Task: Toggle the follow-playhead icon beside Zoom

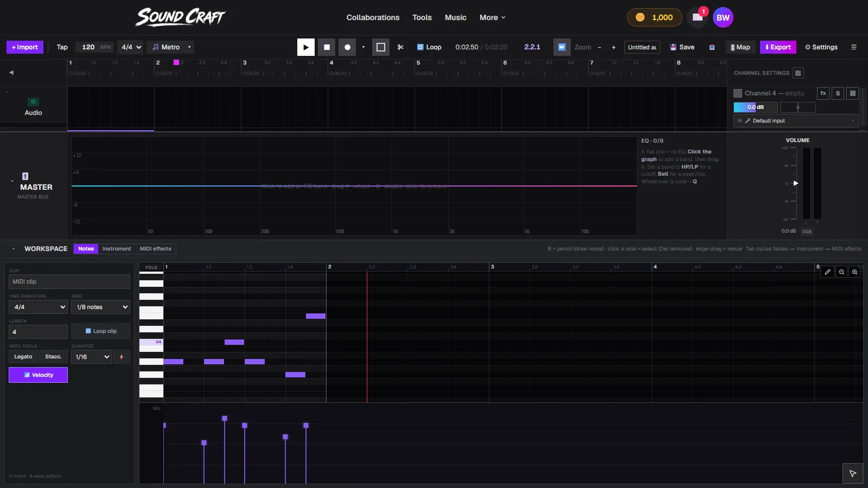Action: tap(562, 47)
